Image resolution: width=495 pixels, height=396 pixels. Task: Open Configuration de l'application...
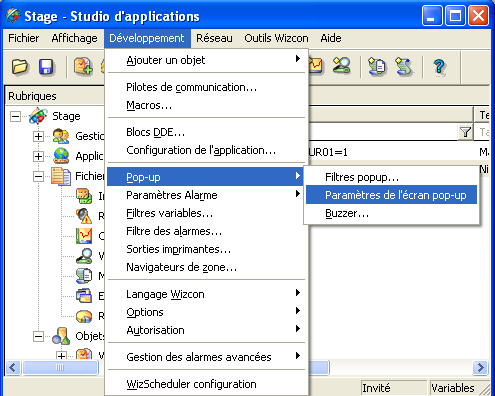207,150
